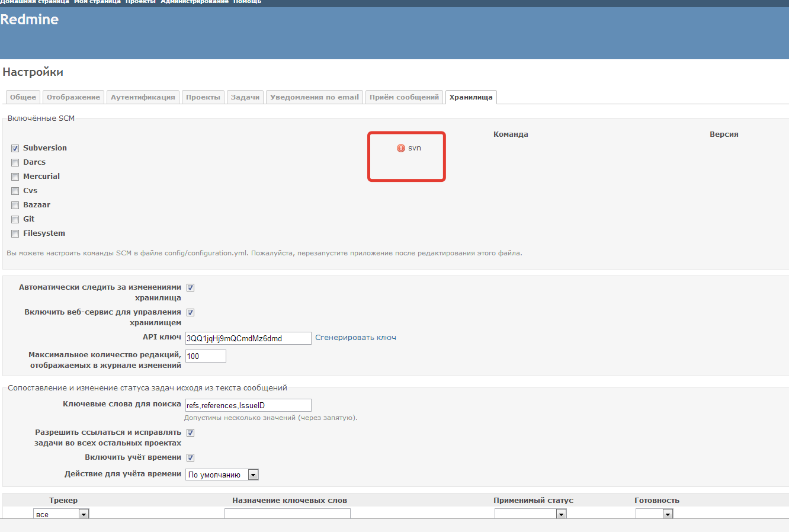The width and height of the screenshot is (789, 532).
Task: Switch to the 'Аутентификация' tab
Action: pos(143,97)
